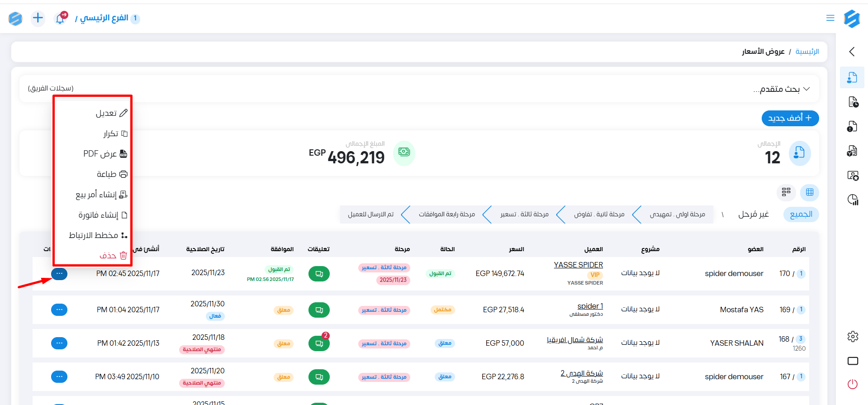Click the settings gear in sidebar
868x405 pixels.
[852, 337]
